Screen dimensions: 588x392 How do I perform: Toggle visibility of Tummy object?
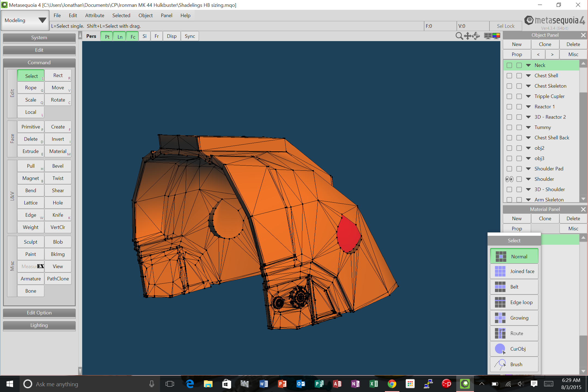[x=509, y=127]
